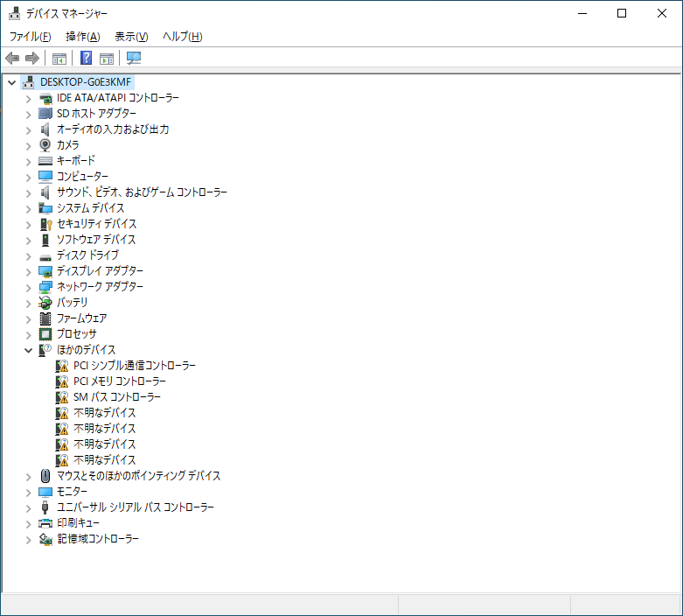This screenshot has height=616, width=683.
Task: Click the PCI メモリ コントローラー warning icon
Action: point(62,381)
